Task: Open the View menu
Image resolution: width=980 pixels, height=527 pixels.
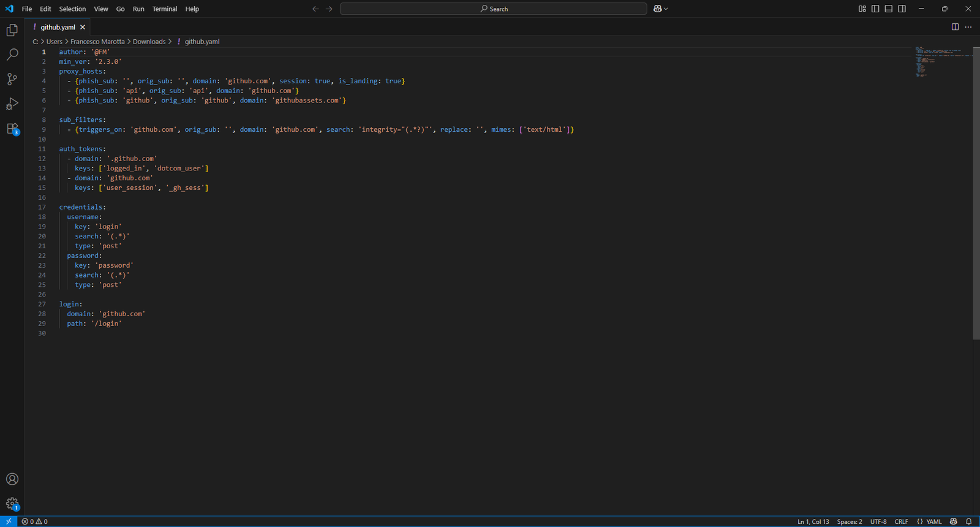Action: (x=101, y=9)
